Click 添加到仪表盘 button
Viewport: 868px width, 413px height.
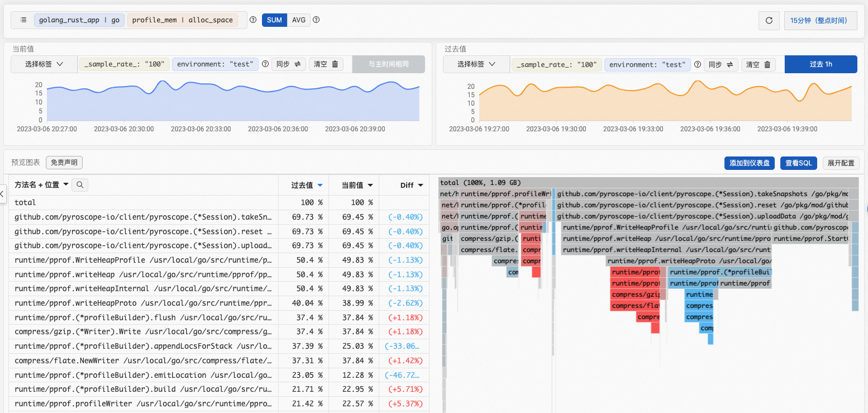750,163
